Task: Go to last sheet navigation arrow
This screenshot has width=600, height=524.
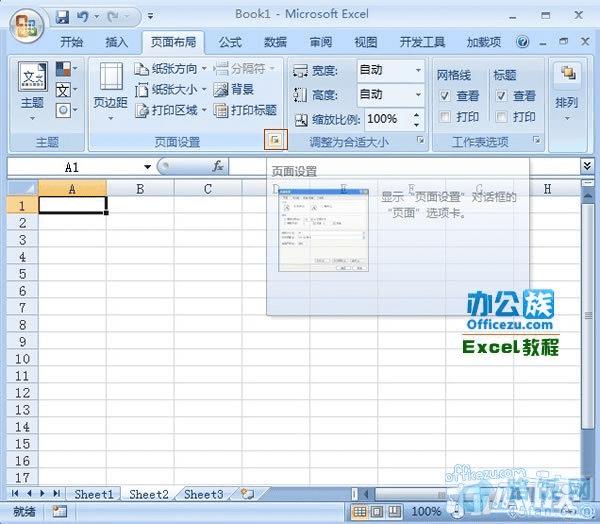Action: click(x=57, y=493)
